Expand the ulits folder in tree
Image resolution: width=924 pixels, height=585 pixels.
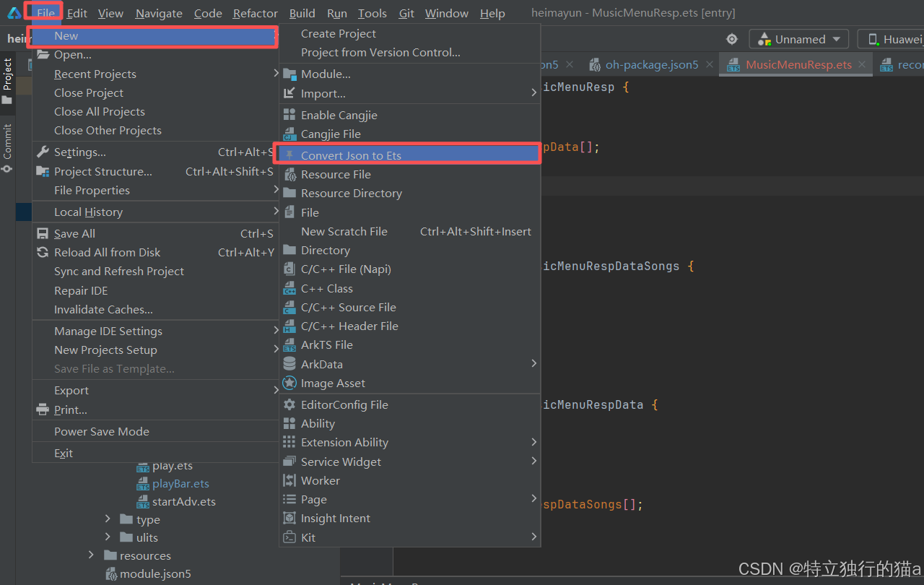[108, 537]
